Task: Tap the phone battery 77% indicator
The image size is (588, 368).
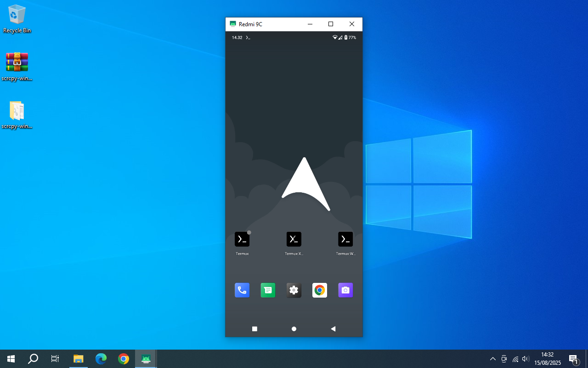Action: [350, 38]
